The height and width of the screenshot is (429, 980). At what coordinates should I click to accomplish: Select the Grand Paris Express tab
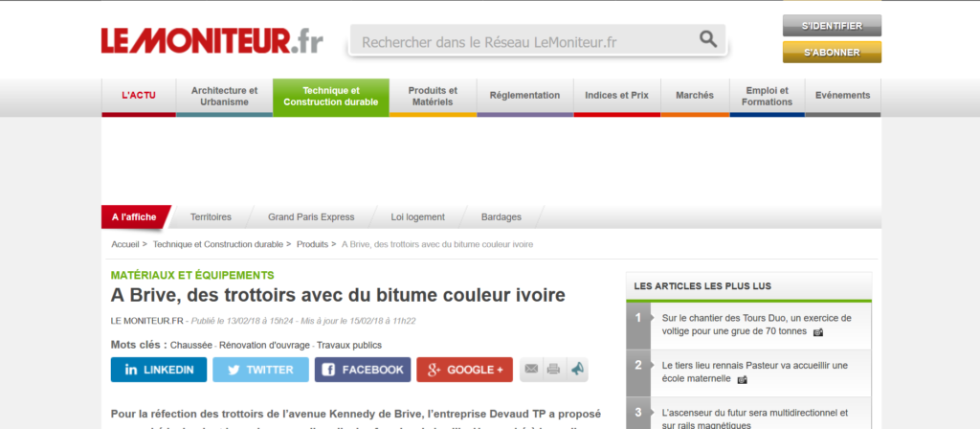pyautogui.click(x=311, y=217)
